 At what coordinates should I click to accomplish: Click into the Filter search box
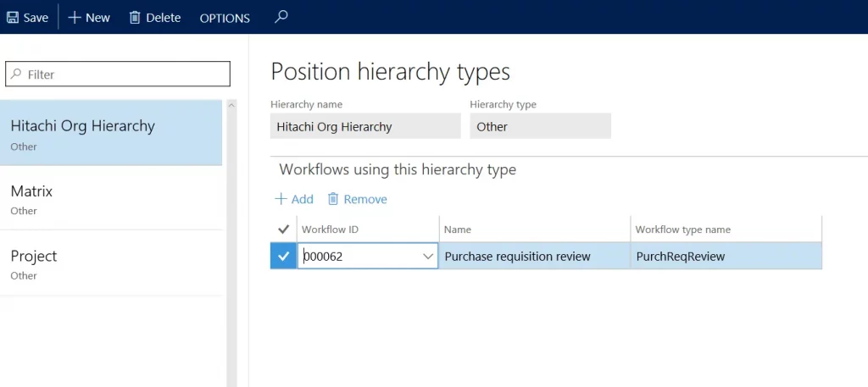point(118,74)
